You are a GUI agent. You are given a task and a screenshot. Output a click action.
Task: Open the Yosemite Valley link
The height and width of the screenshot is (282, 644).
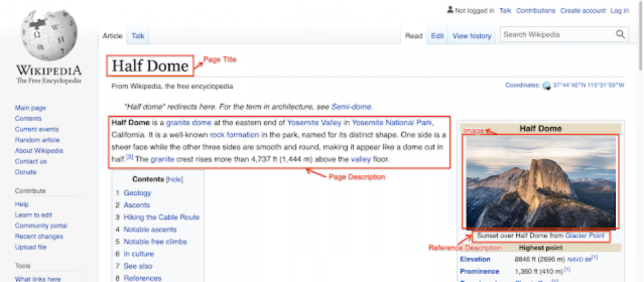pos(314,122)
